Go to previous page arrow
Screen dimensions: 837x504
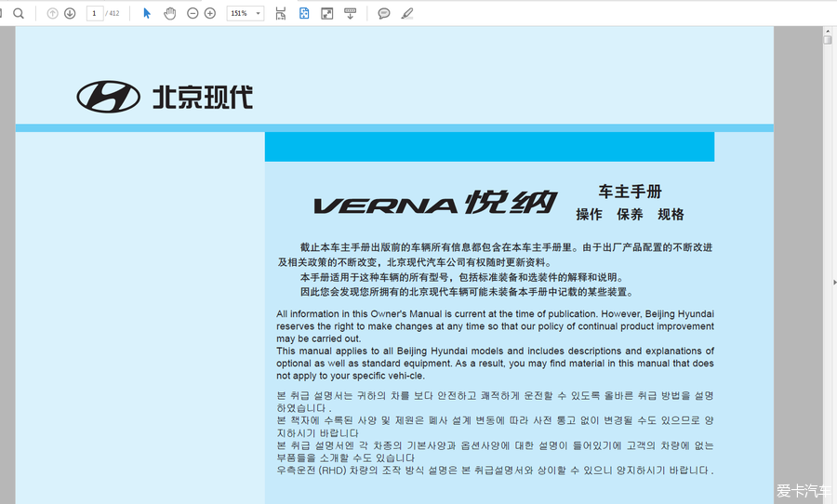pos(52,13)
